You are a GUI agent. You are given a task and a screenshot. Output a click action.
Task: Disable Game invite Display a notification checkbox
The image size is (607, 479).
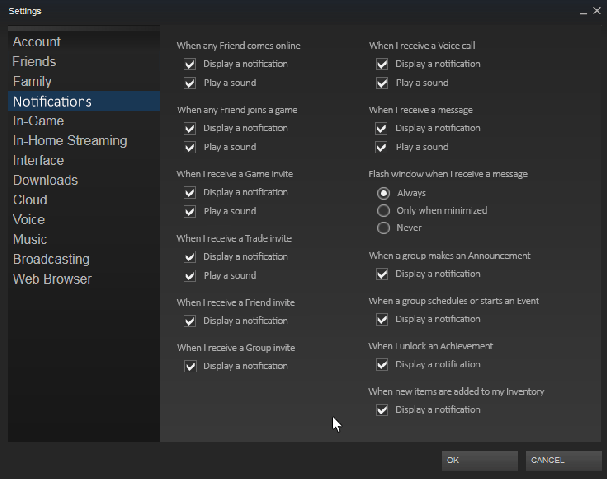tap(190, 192)
